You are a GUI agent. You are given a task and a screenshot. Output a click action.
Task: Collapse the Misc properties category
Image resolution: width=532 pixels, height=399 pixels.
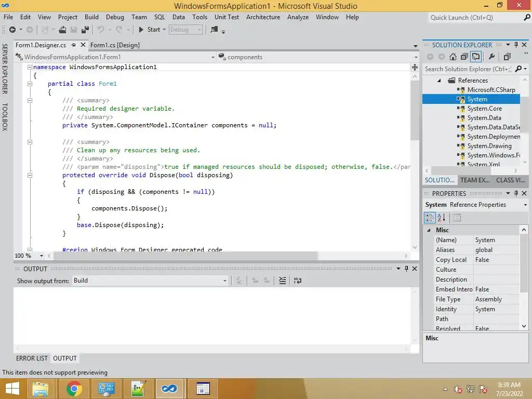(429, 230)
